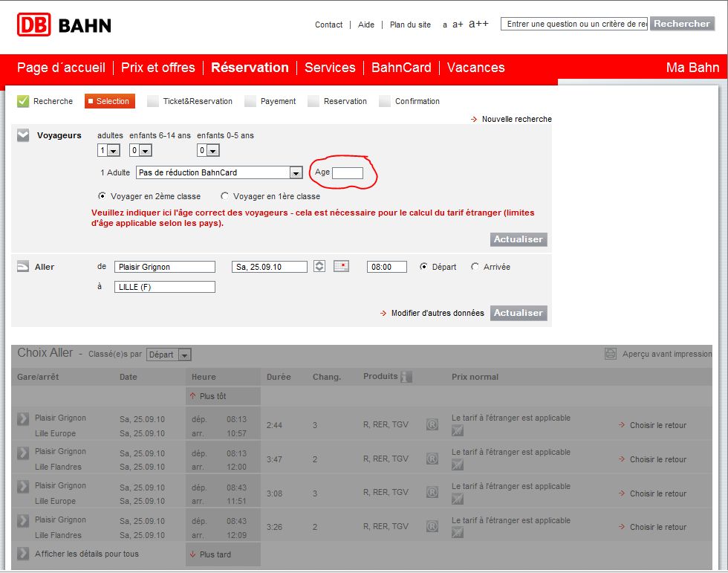Choose the Arrivée radio option
Image resolution: width=728 pixels, height=573 pixels.
pyautogui.click(x=475, y=267)
